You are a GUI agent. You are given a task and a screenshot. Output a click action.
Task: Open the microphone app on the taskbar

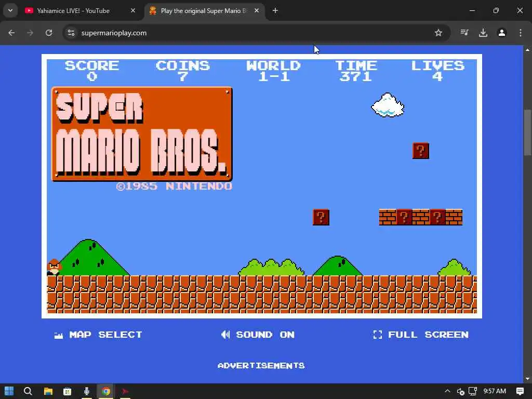[x=87, y=391]
